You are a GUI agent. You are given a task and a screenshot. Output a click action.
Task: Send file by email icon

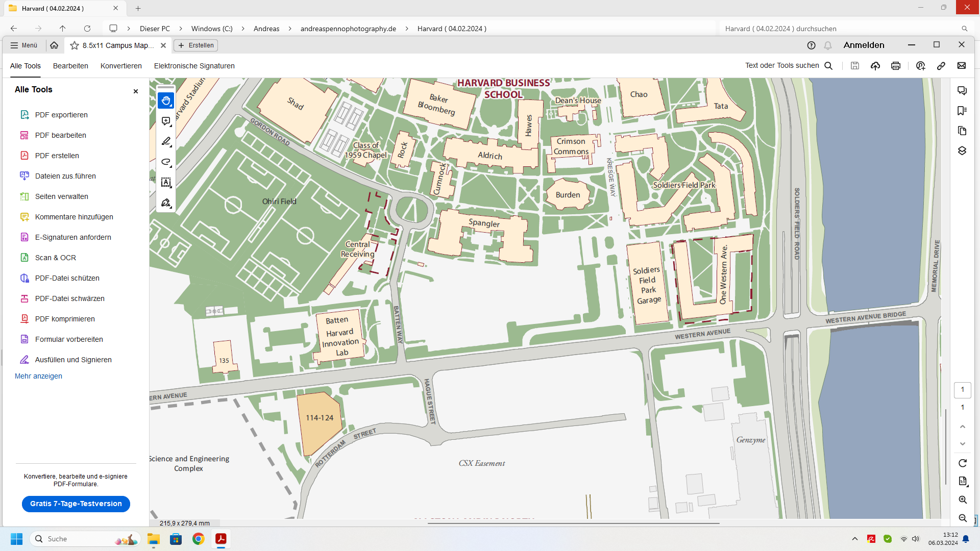[962, 66]
